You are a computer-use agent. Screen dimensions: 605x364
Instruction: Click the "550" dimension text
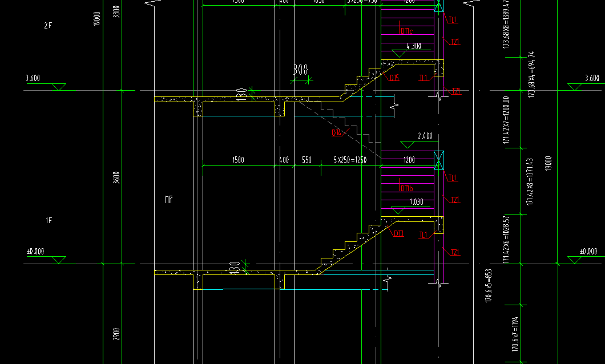coord(306,160)
